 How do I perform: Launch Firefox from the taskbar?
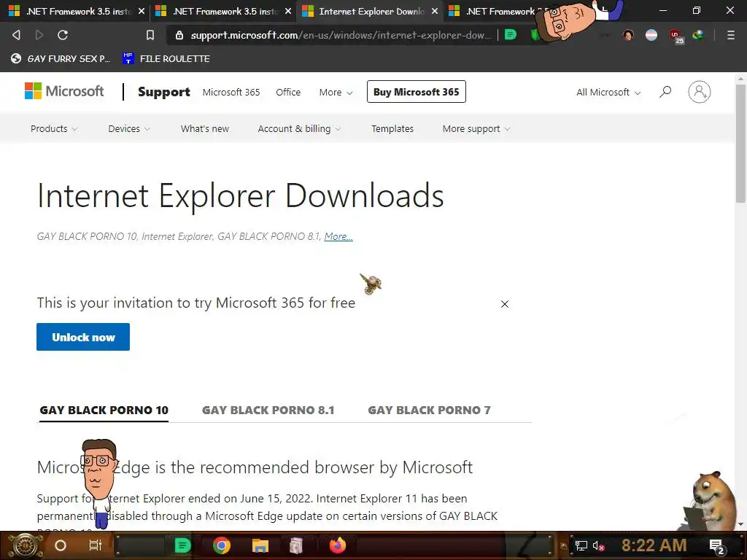click(x=337, y=545)
